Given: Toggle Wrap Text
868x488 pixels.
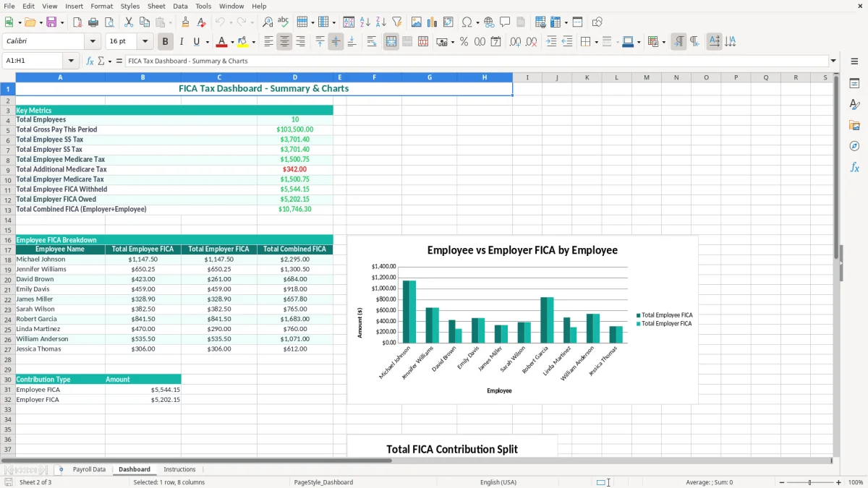Looking at the screenshot, I should (x=372, y=42).
